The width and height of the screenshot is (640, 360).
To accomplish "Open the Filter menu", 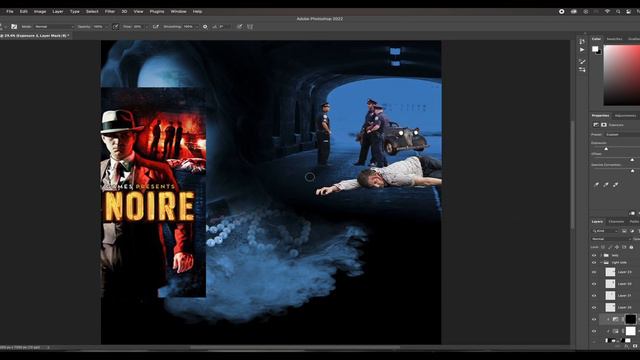I will (110, 11).
